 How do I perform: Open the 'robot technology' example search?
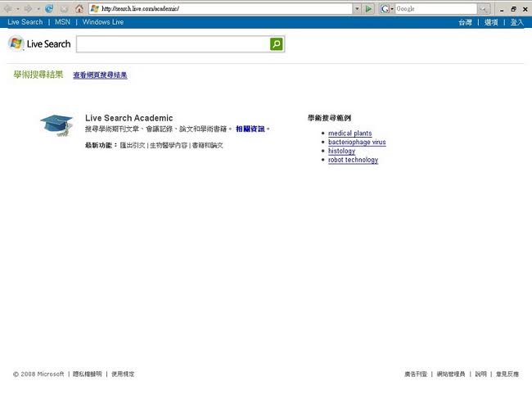point(353,160)
